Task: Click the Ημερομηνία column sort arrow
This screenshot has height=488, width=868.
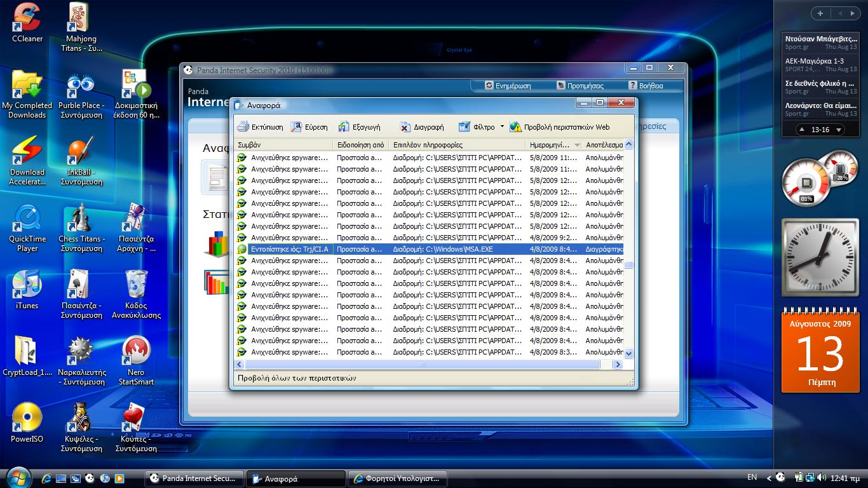Action: click(x=577, y=145)
